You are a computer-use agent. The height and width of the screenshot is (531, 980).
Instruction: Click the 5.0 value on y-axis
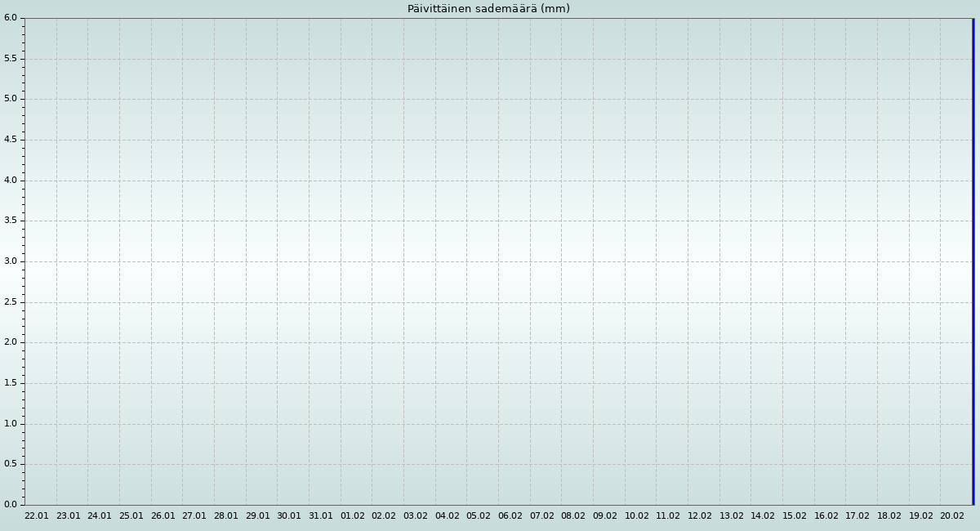tap(10, 99)
